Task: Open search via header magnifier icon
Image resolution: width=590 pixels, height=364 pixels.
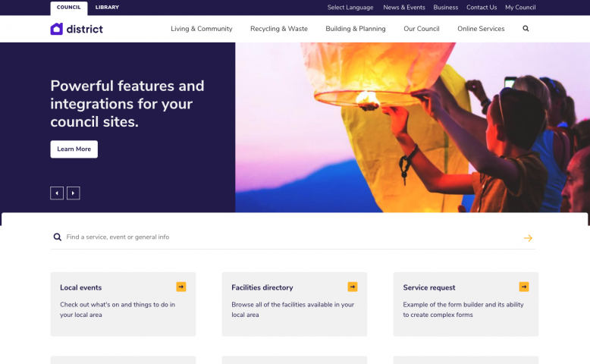Action: coord(526,29)
